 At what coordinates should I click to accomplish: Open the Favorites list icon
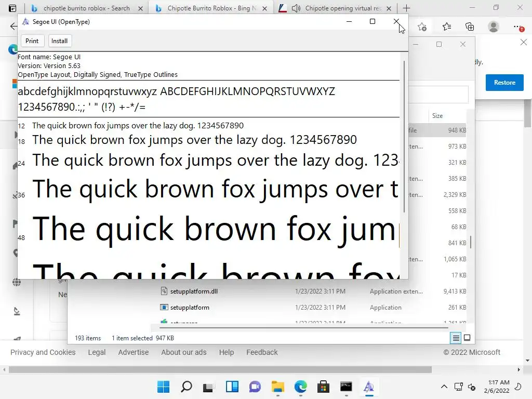point(446,27)
